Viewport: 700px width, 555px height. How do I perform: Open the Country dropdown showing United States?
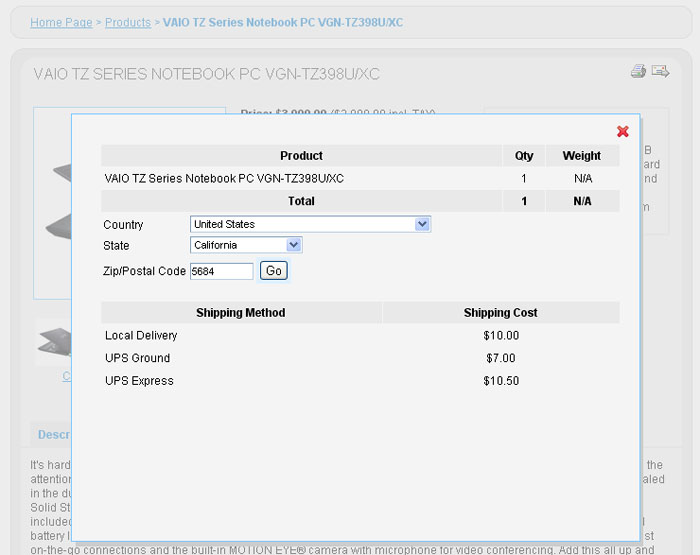tap(310, 224)
